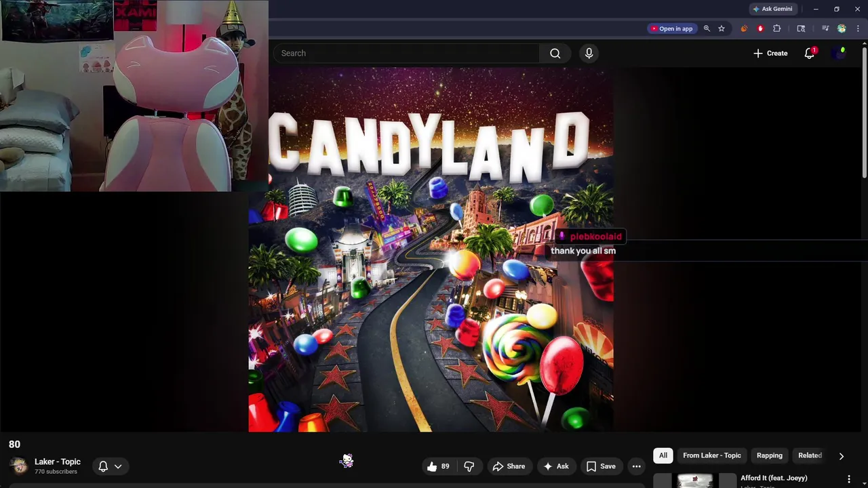Click the Open in app button
Image resolution: width=868 pixels, height=488 pixels.
[671, 28]
